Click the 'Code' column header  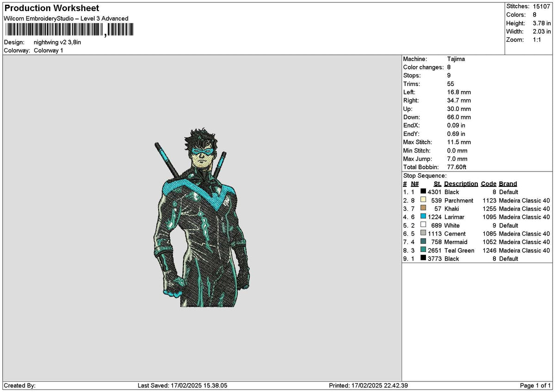pyautogui.click(x=488, y=184)
